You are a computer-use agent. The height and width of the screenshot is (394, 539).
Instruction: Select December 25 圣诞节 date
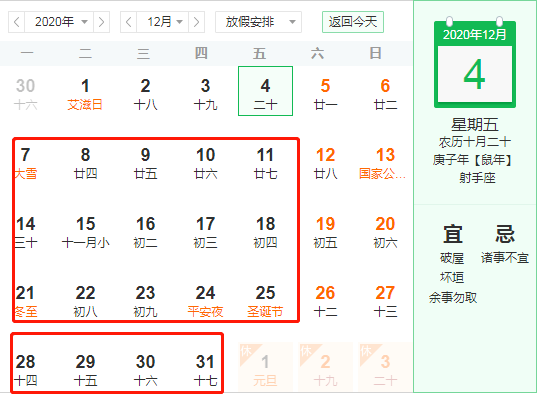coord(265,302)
